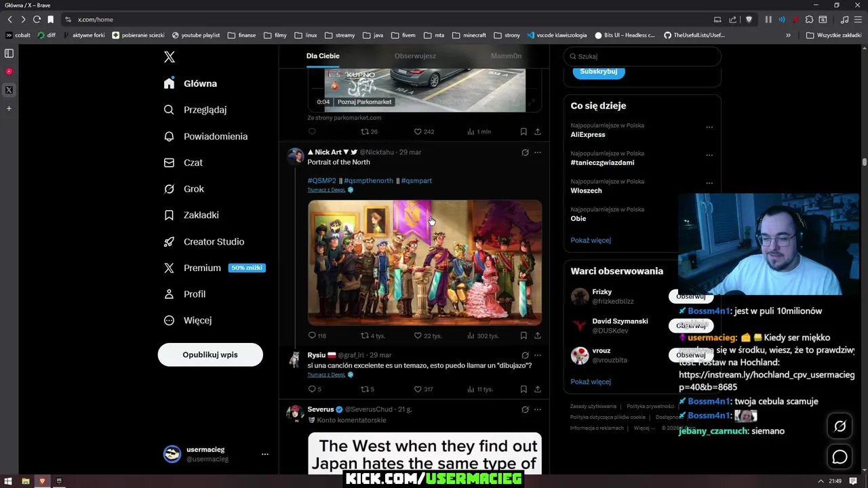Open Grok floating button
Image resolution: width=868 pixels, height=488 pixels.
click(x=840, y=426)
